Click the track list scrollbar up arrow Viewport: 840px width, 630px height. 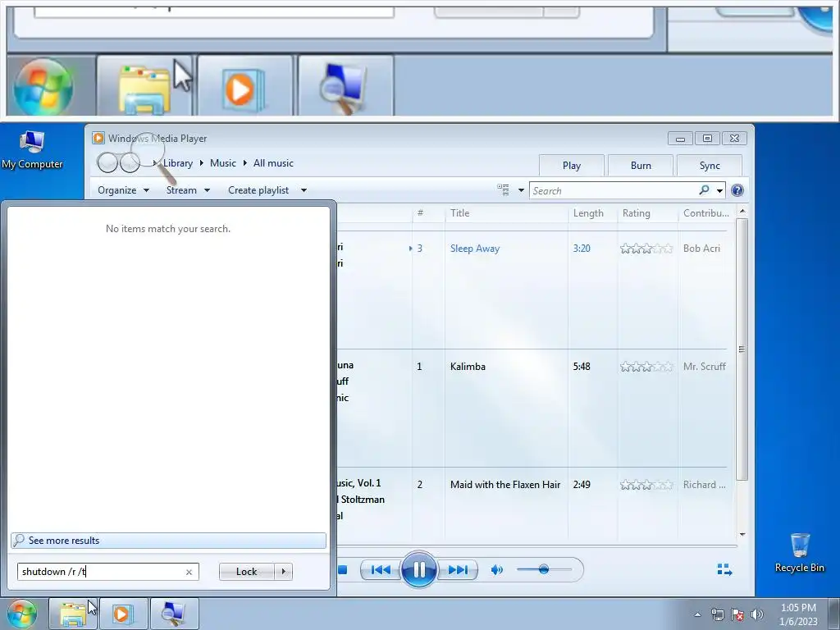(x=742, y=212)
